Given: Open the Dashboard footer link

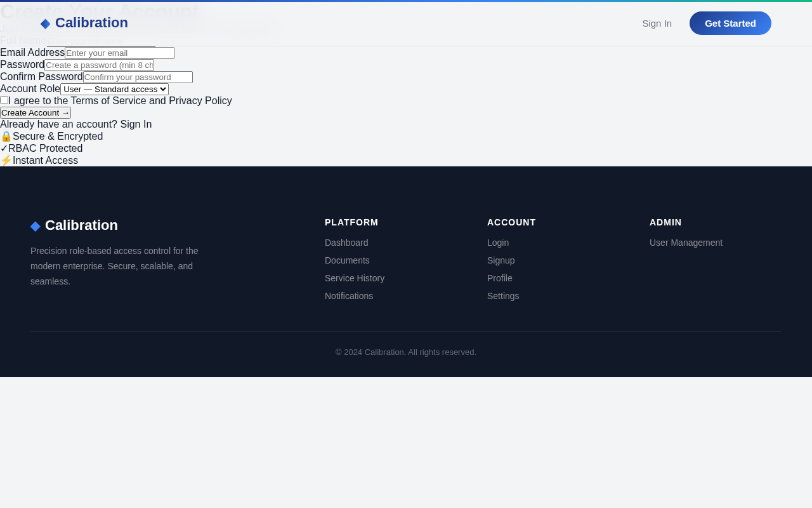Looking at the screenshot, I should (346, 243).
